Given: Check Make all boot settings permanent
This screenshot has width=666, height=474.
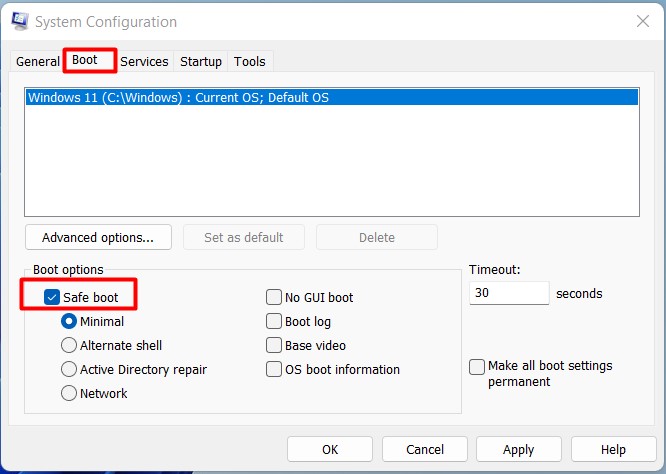Looking at the screenshot, I should [x=477, y=367].
